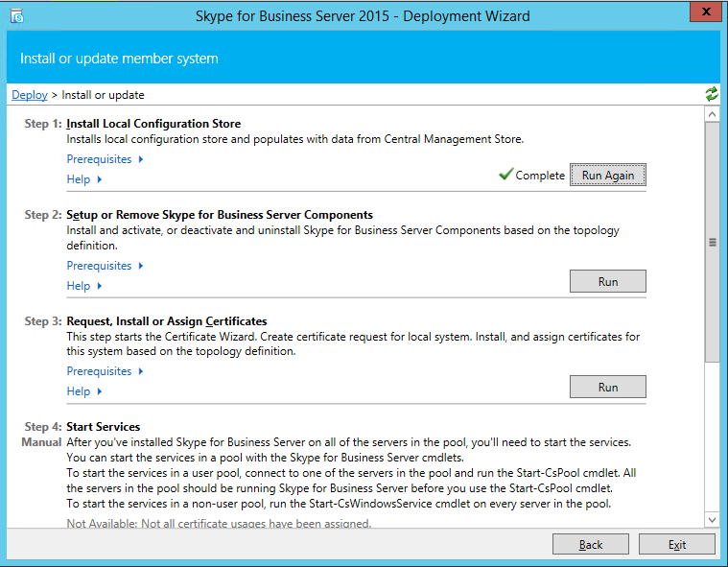Click the 'Start Services' heading

(103, 427)
